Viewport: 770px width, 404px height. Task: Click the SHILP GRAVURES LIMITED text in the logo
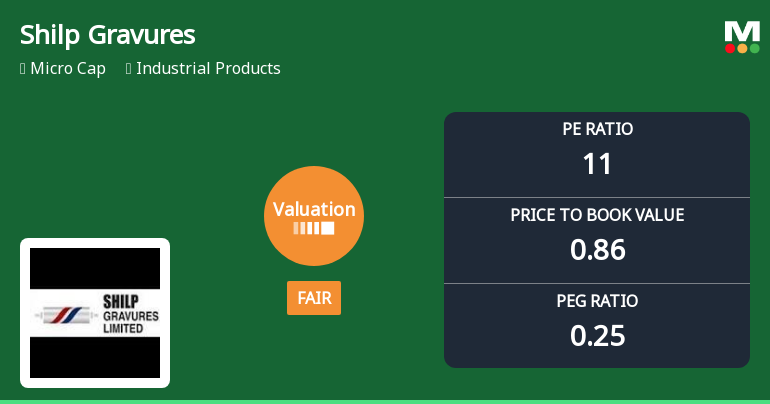coord(131,313)
